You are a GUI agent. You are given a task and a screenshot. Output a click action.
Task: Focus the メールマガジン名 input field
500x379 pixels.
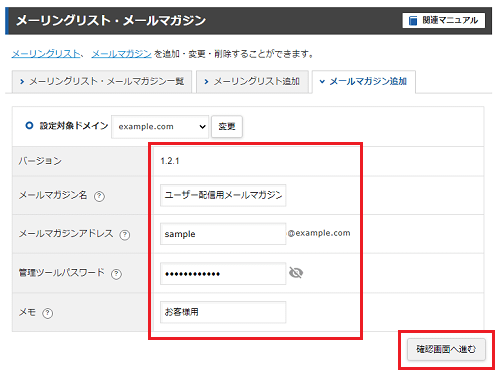click(x=223, y=195)
